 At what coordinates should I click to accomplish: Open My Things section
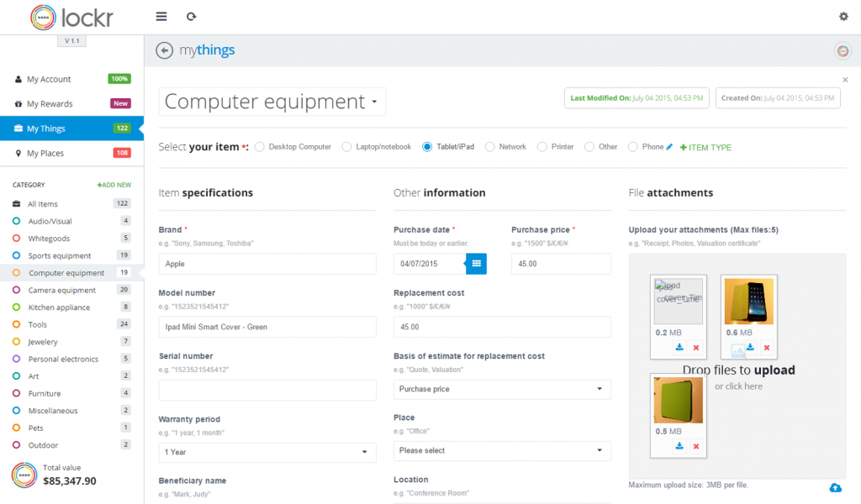tap(72, 129)
